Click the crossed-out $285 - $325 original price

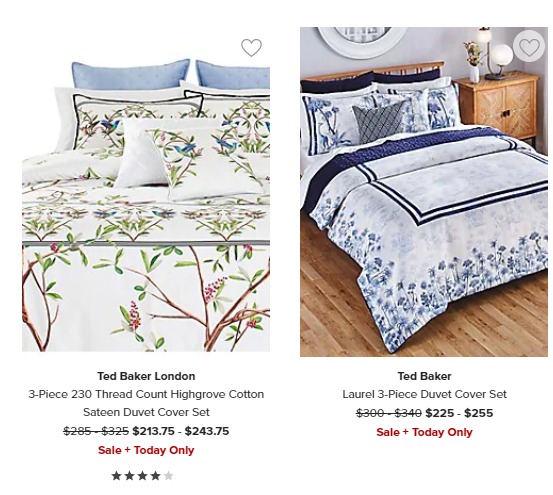point(96,431)
